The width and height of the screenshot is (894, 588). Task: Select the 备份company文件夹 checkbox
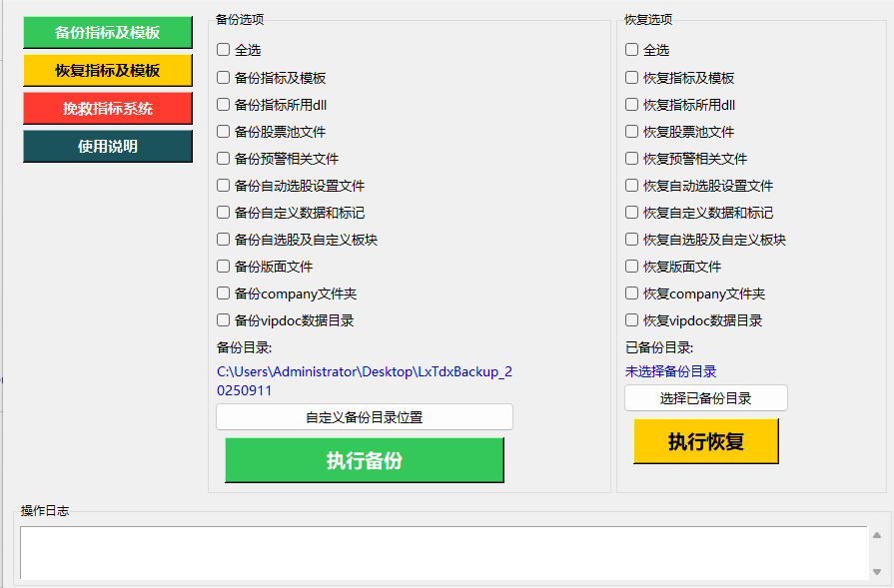224,294
